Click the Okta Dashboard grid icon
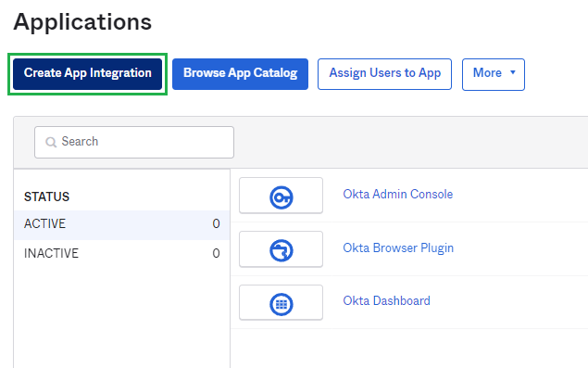The image size is (588, 368). point(281,304)
